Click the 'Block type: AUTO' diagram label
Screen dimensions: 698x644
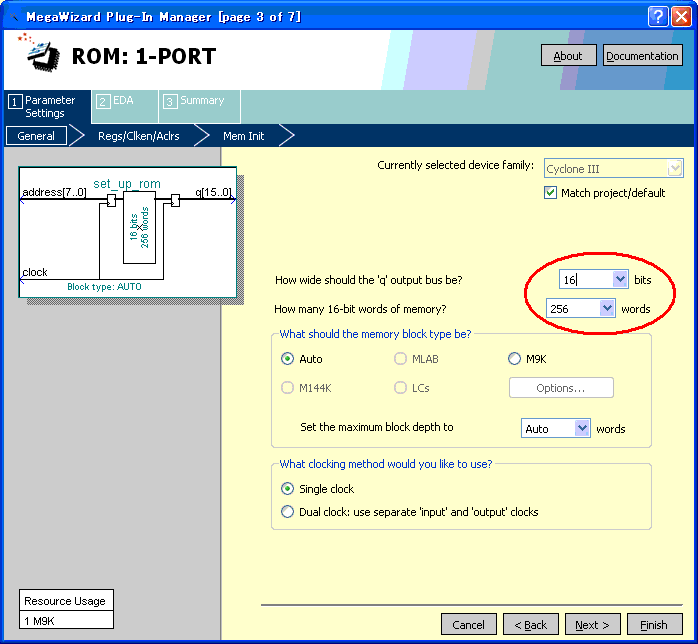pyautogui.click(x=104, y=287)
